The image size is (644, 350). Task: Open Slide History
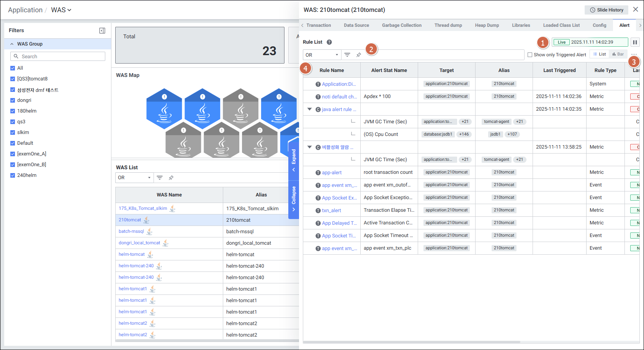coord(606,10)
